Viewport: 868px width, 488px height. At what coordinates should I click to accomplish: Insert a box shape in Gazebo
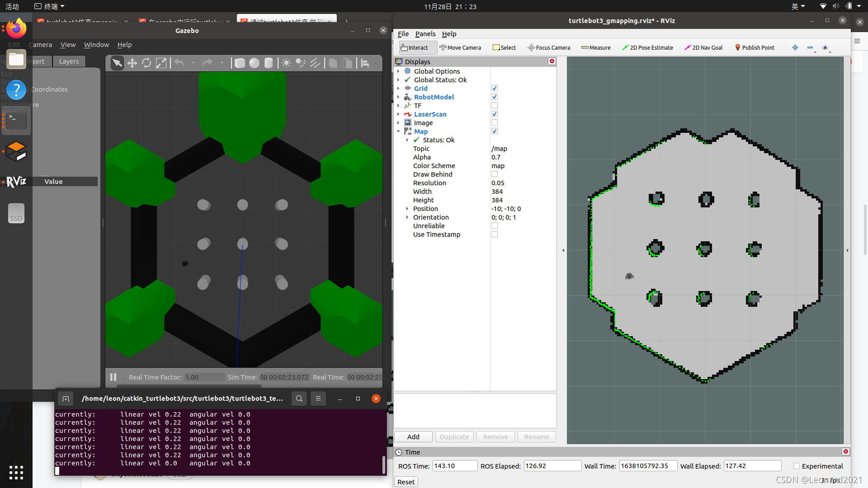click(x=240, y=63)
